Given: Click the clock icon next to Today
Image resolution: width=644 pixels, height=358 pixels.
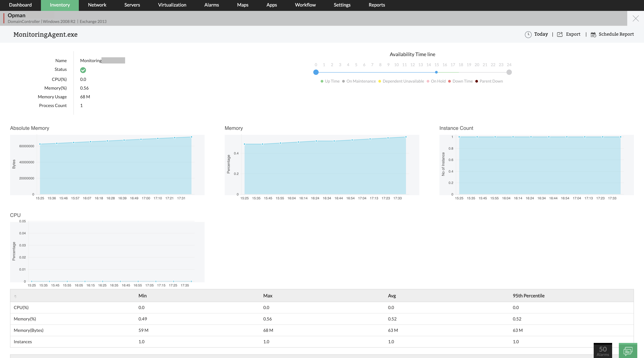Looking at the screenshot, I should 528,35.
